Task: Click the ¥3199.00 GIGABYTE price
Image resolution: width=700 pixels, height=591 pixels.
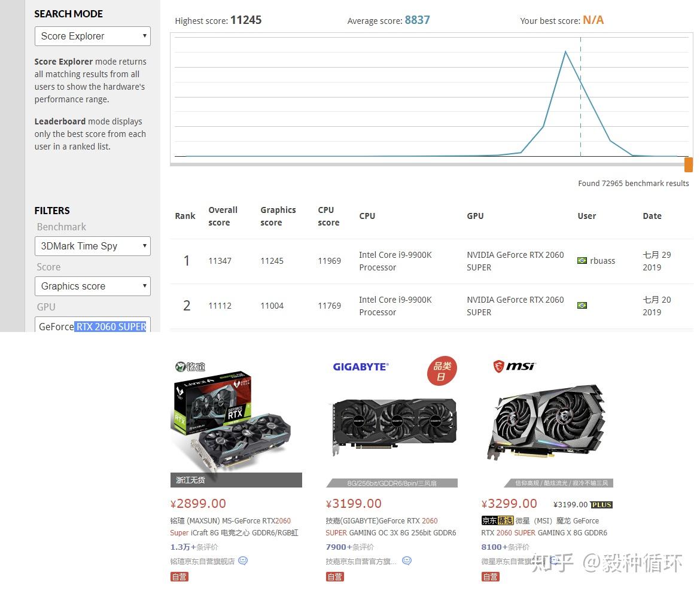Action: pyautogui.click(x=354, y=504)
